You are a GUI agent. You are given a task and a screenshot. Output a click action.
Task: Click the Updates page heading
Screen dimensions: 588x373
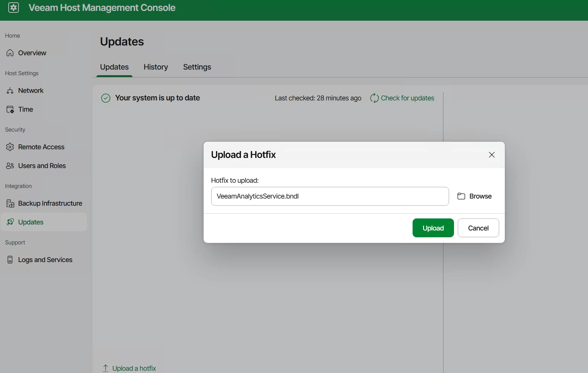(122, 41)
